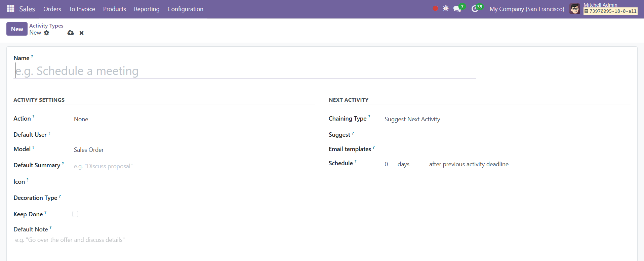The height and width of the screenshot is (261, 644).
Task: Open the Email templates selection field
Action: [x=507, y=149]
